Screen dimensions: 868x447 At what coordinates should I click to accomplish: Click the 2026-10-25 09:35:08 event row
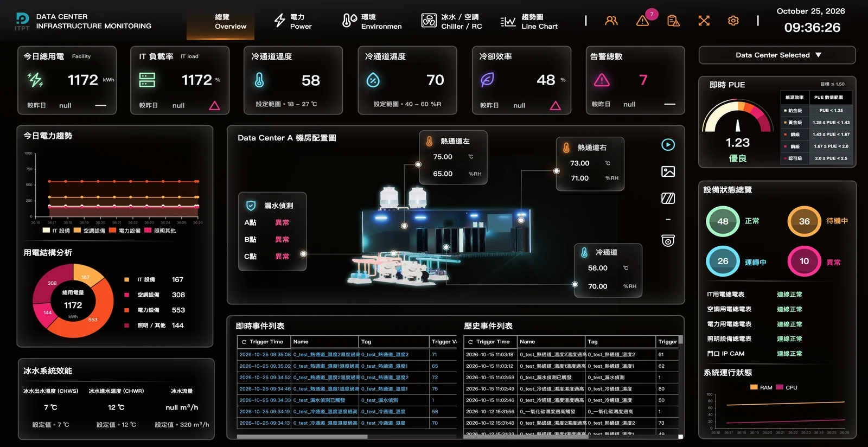tap(347, 354)
